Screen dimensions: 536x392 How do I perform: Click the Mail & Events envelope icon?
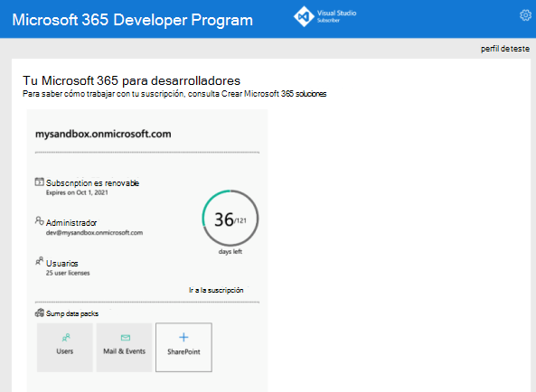pos(126,338)
